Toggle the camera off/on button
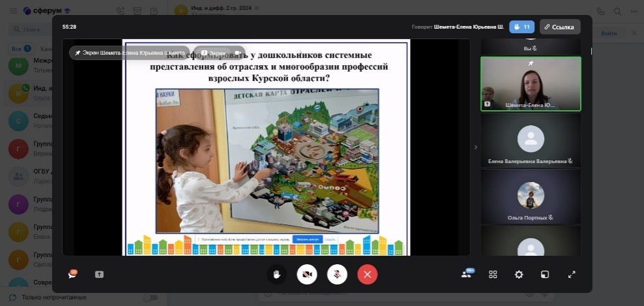The width and height of the screenshot is (644, 306). click(307, 274)
